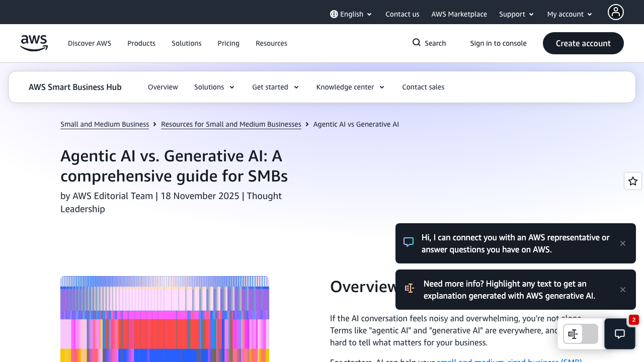Click the Agentic AI vs Generative AI breadcrumb
The width and height of the screenshot is (644, 362).
coord(356,124)
